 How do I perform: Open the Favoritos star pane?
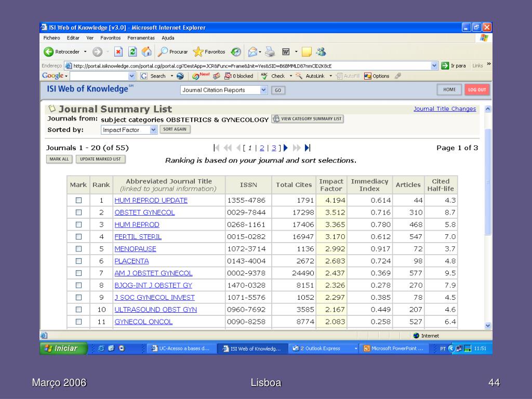click(209, 51)
